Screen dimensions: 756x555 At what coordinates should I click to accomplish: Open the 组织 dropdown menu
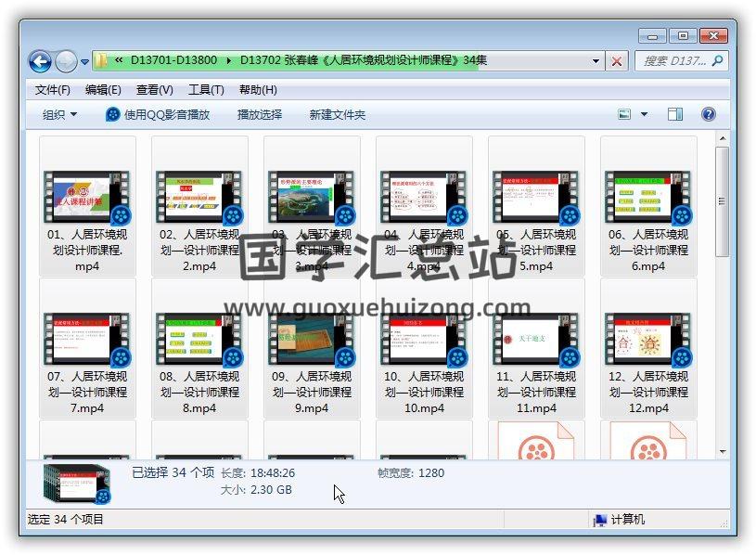tap(59, 114)
